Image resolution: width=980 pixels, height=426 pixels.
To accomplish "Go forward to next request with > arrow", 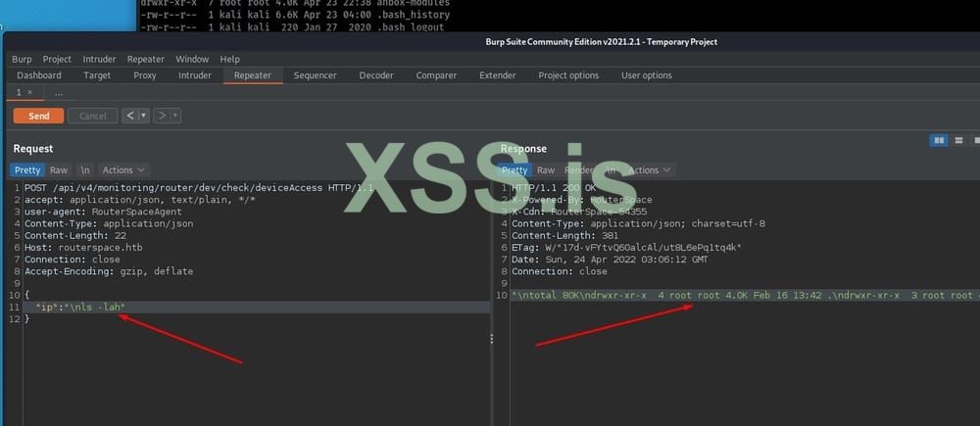I will coord(162,117).
